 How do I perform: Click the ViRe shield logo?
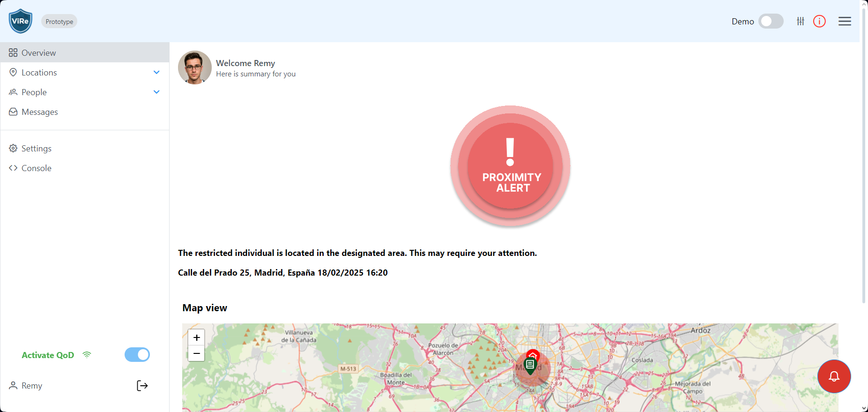(21, 21)
